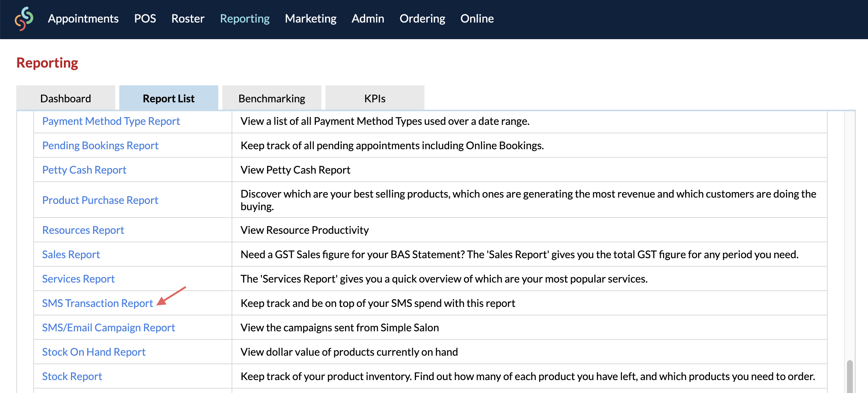Click the report list vertical scrollbar thumb
Screen dimensions: 868x393
pyautogui.click(x=850, y=376)
